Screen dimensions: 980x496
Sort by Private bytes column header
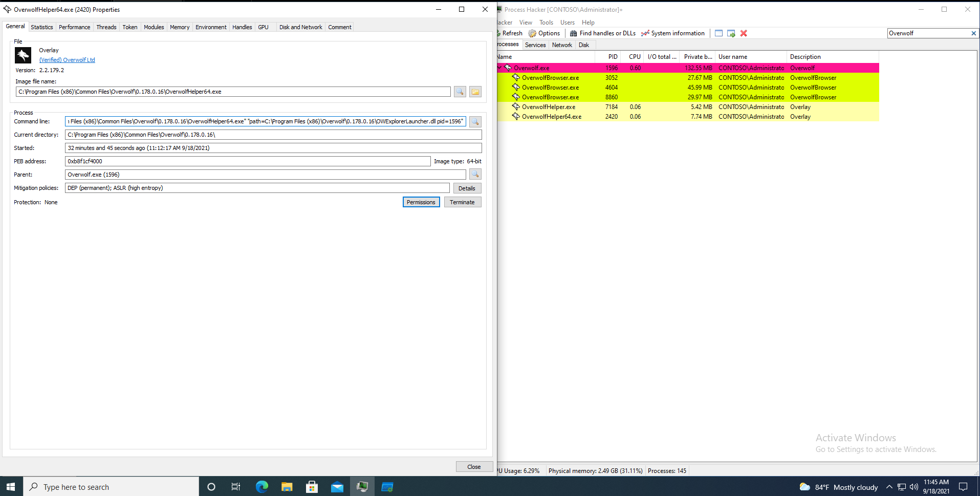pos(698,57)
